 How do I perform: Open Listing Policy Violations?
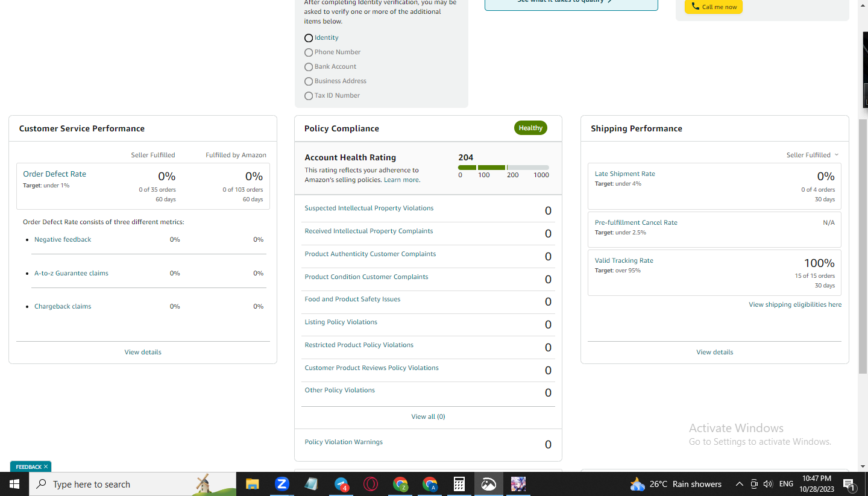click(341, 322)
